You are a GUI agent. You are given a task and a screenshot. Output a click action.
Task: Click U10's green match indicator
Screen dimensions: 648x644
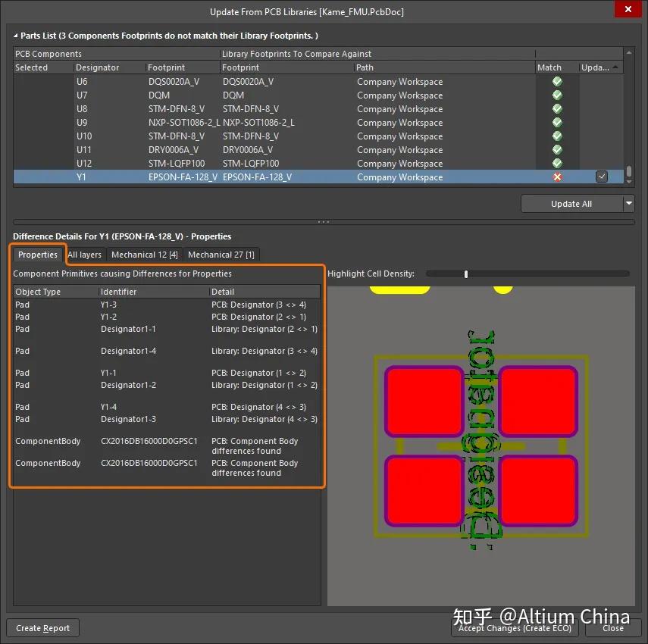557,136
